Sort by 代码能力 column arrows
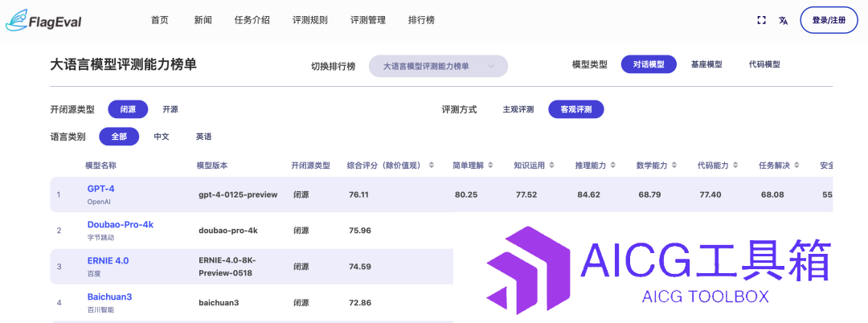Viewport: 868px width, 323px height. click(x=736, y=166)
